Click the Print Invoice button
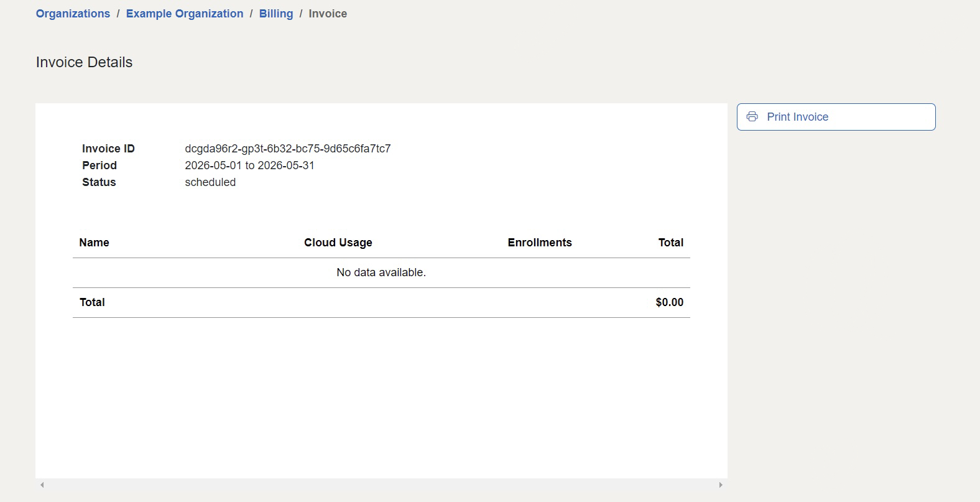Viewport: 980px width, 502px height. 836,117
